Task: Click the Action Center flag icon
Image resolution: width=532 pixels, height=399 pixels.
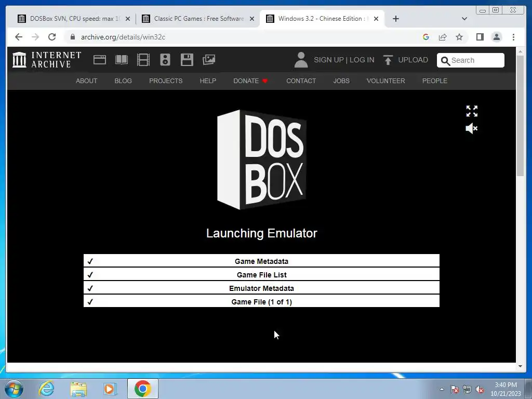Action: point(455,389)
